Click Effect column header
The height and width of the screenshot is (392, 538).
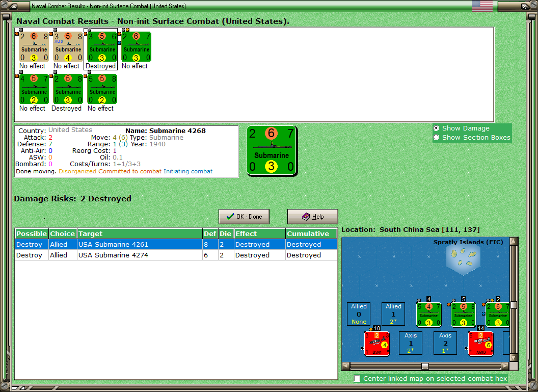click(x=260, y=233)
